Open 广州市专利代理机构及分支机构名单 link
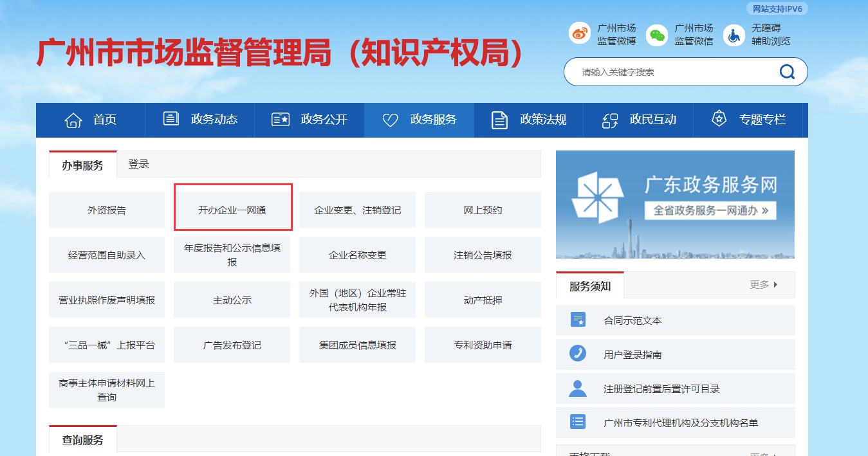Screen dimensions: 868x456 pos(681,423)
